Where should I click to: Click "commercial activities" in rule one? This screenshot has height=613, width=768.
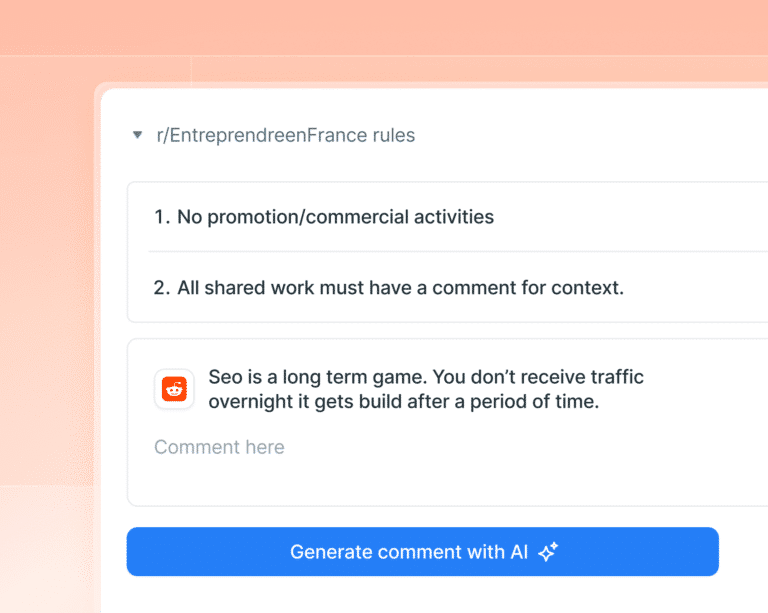click(x=400, y=217)
